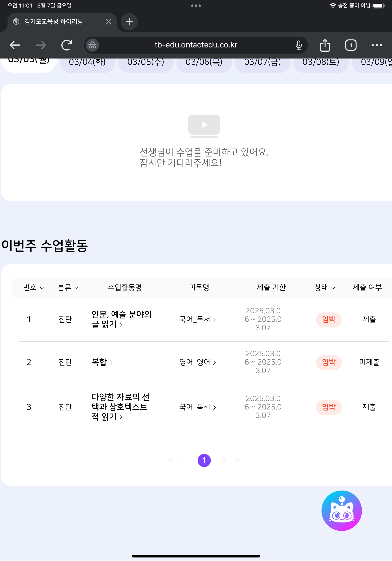
Task: Reload the page with refresh icon
Action: tap(67, 45)
